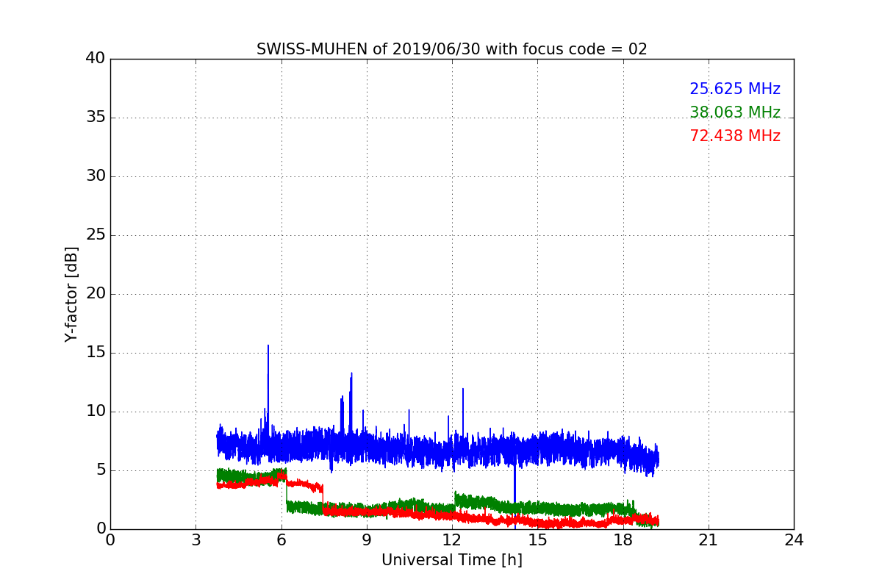
Task: Click the Universal Time [h] axis label
Action: point(452,560)
